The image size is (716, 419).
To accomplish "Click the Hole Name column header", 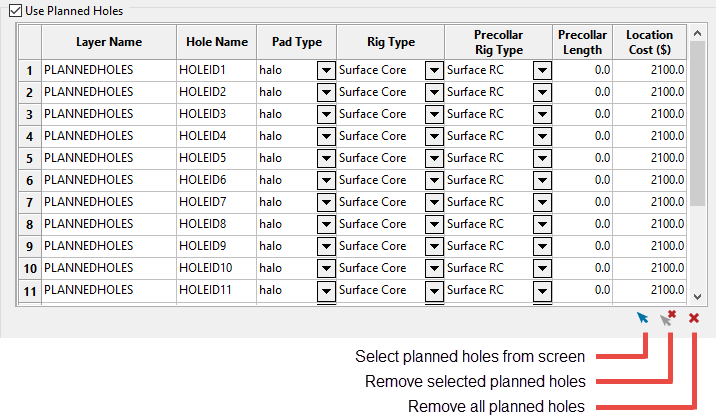I will pos(216,42).
